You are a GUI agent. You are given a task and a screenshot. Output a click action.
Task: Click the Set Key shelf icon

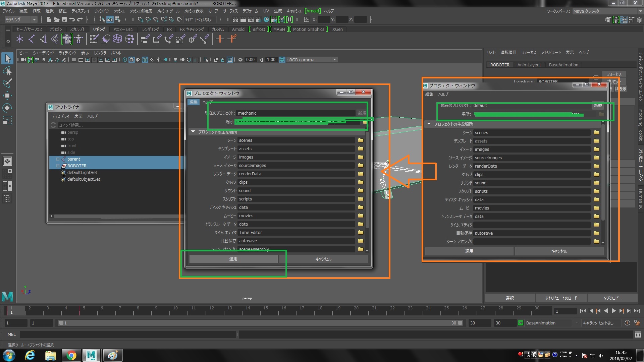220,39
